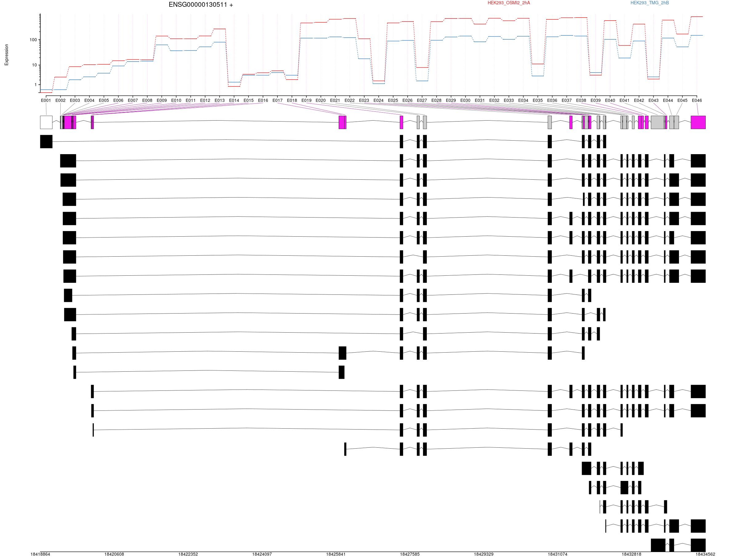Click the Expression y-axis label
The height and width of the screenshot is (560, 739).
pyautogui.click(x=6, y=55)
